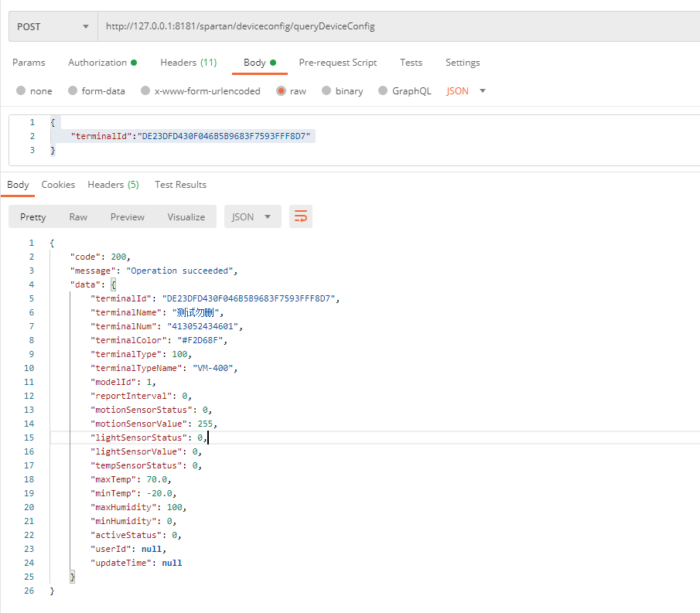Open the POST method dropdown
The height and width of the screenshot is (613, 700).
point(53,26)
